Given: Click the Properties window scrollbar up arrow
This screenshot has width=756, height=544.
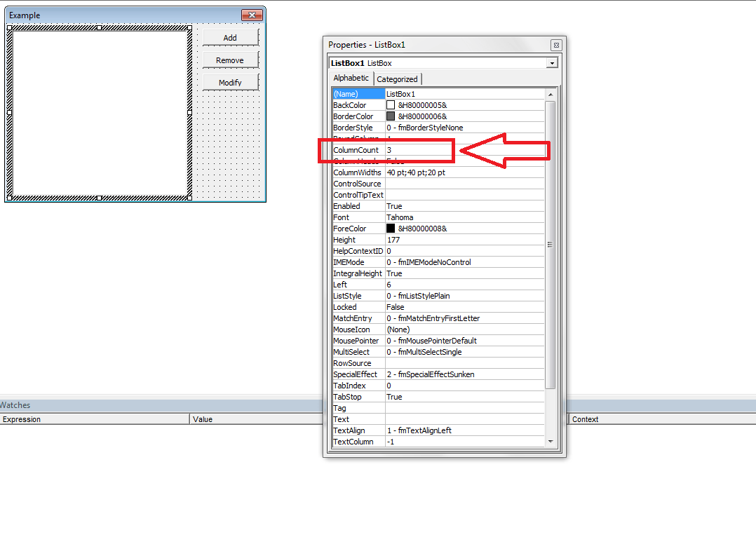Looking at the screenshot, I should coord(551,93).
